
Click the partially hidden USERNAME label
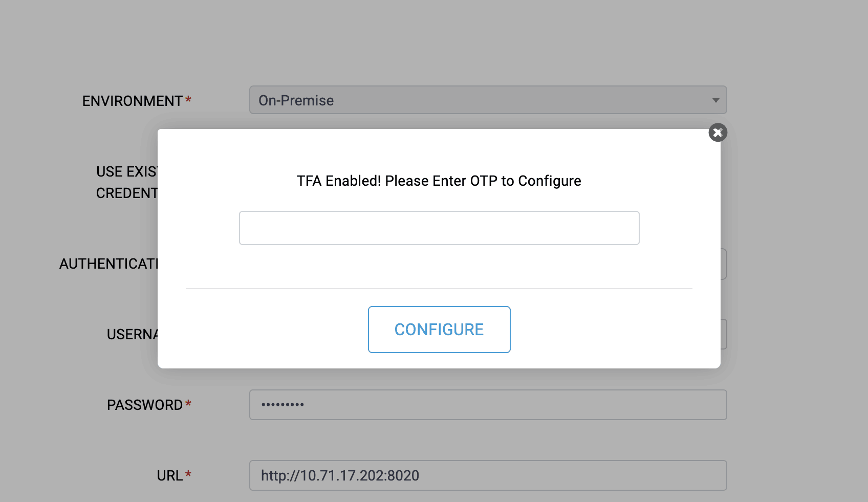[132, 334]
